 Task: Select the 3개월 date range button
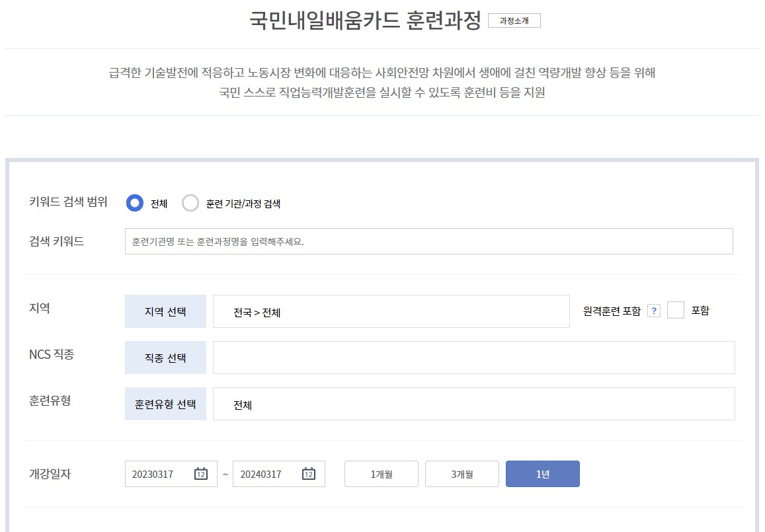pyautogui.click(x=462, y=473)
